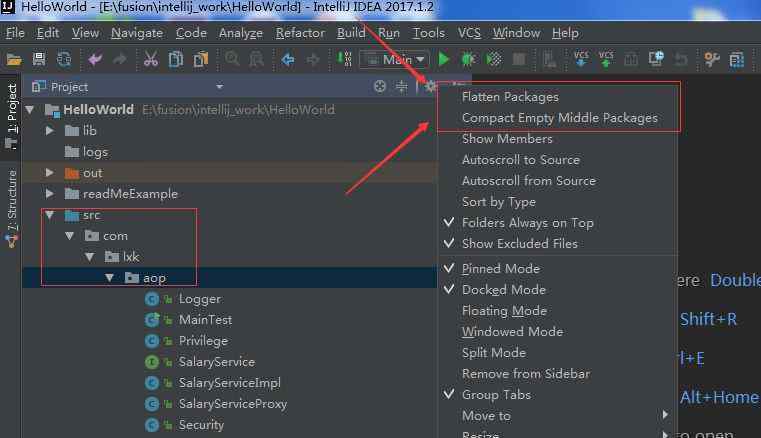Screen dimensions: 761x438
Task: Click the Stop square icon
Action: coord(519,59)
